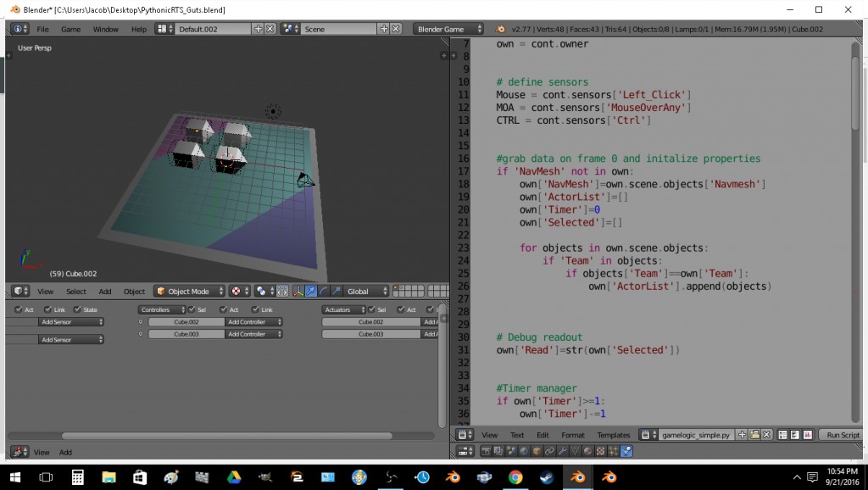Toggle line numbers in the text editor
This screenshot has width=868, height=490.
point(783,434)
